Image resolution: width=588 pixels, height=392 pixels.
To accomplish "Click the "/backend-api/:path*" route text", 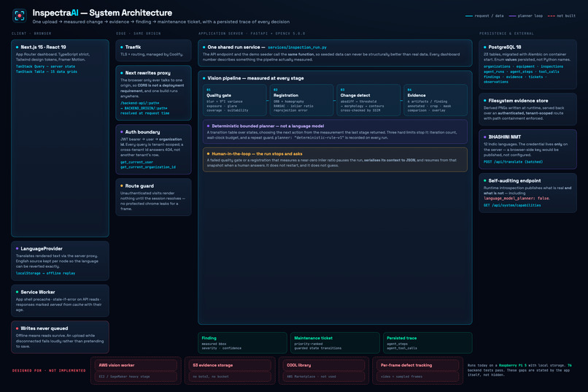I will (x=139, y=103).
